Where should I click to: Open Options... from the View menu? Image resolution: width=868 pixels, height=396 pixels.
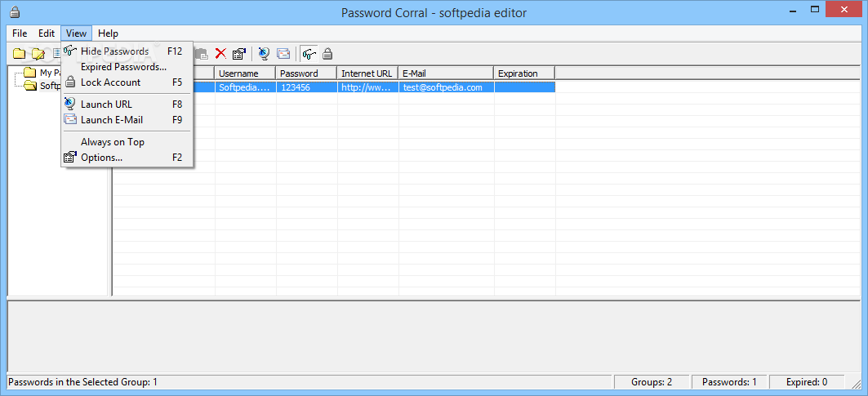127,158
